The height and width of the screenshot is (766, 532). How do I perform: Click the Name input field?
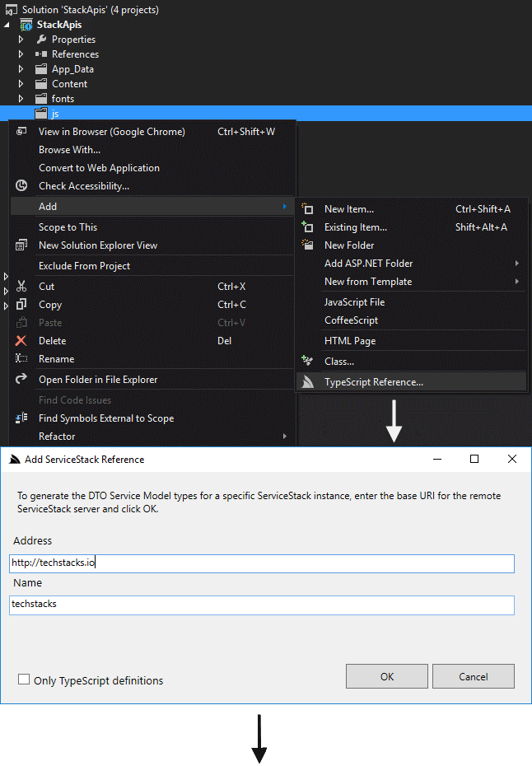pos(262,605)
